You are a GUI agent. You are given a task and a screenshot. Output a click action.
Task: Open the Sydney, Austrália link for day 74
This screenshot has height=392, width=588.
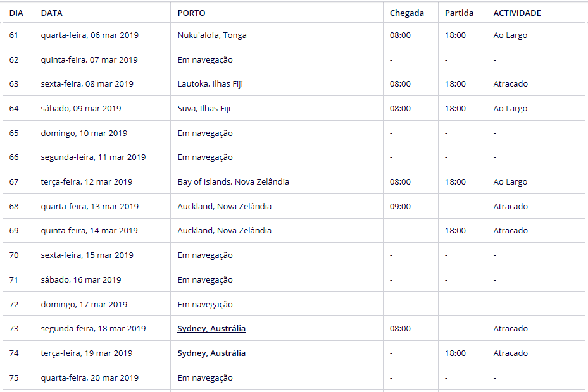[211, 353]
